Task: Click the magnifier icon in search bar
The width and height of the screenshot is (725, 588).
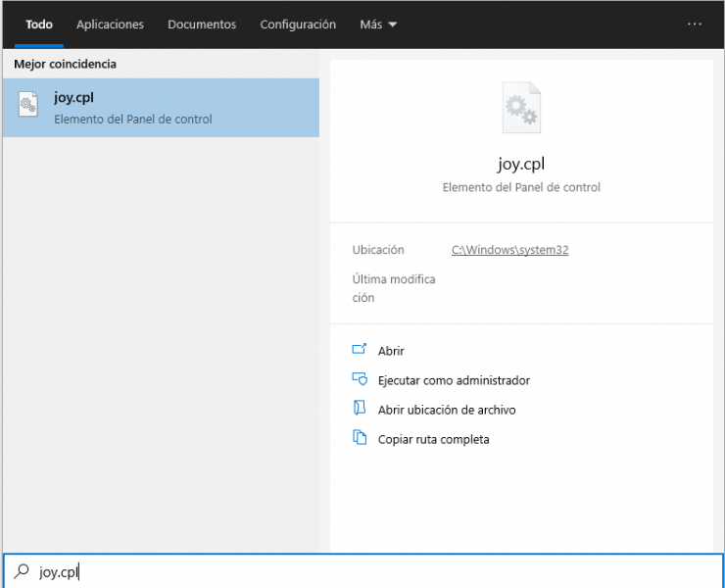Action: (21, 571)
